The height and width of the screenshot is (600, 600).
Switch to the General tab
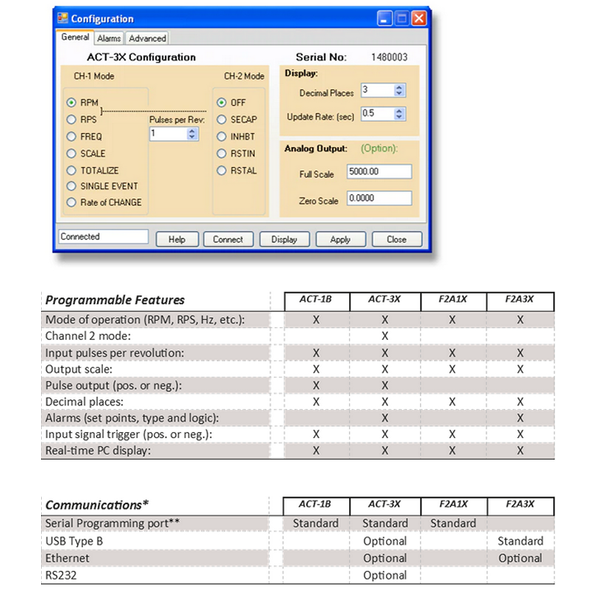coord(75,37)
